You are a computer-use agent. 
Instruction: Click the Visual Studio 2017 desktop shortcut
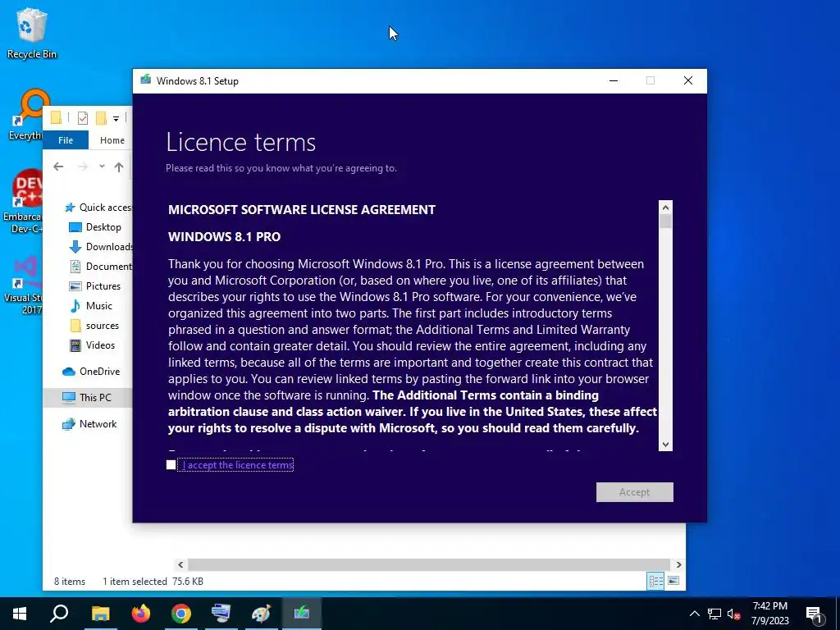24,285
